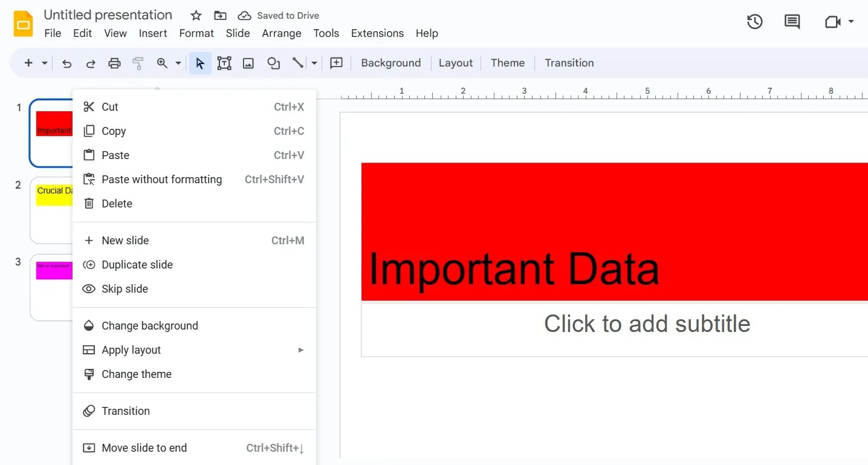Select the Line tool
Screen dimensions: 868x465
click(297, 62)
